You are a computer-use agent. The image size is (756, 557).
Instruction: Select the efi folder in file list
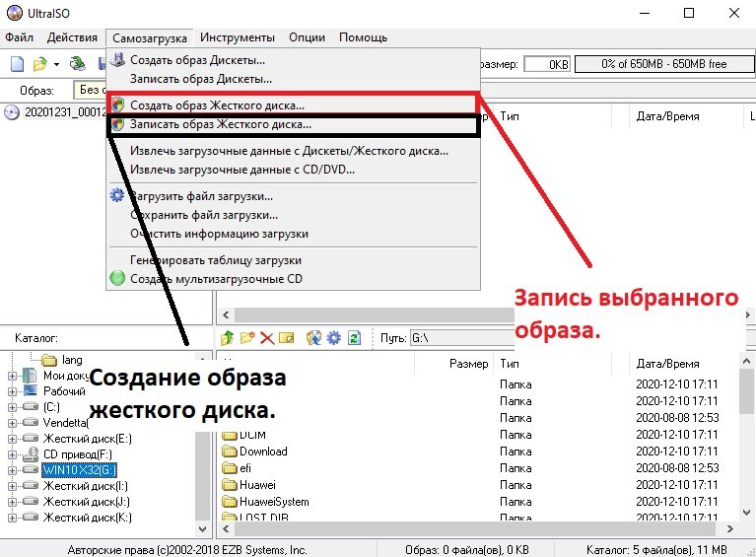click(237, 468)
